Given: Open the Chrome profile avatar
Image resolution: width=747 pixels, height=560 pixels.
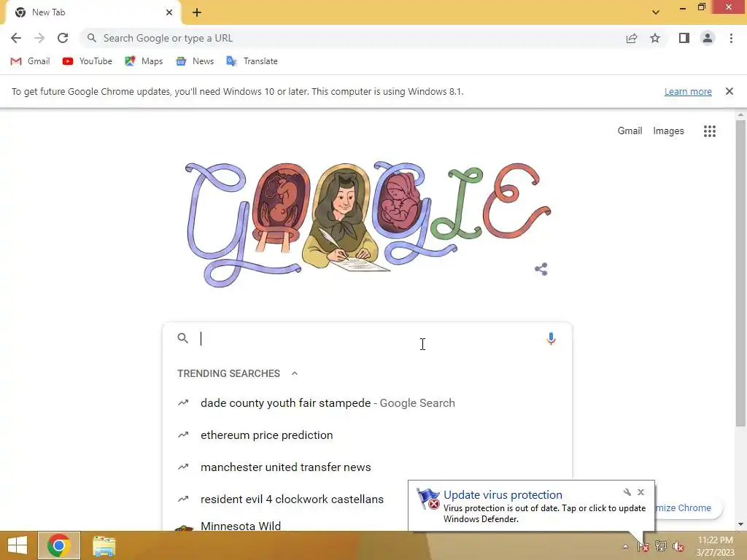Looking at the screenshot, I should point(708,38).
